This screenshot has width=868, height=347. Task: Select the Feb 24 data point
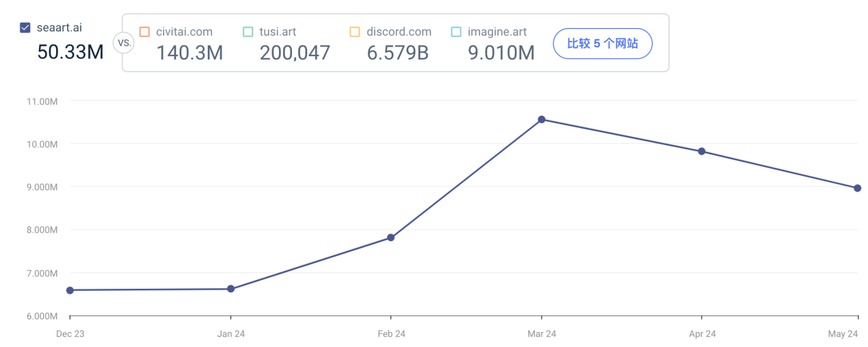click(x=391, y=237)
